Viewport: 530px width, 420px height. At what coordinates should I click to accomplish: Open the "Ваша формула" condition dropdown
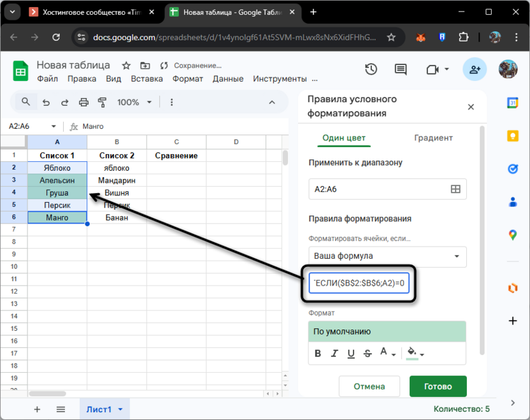coord(387,256)
